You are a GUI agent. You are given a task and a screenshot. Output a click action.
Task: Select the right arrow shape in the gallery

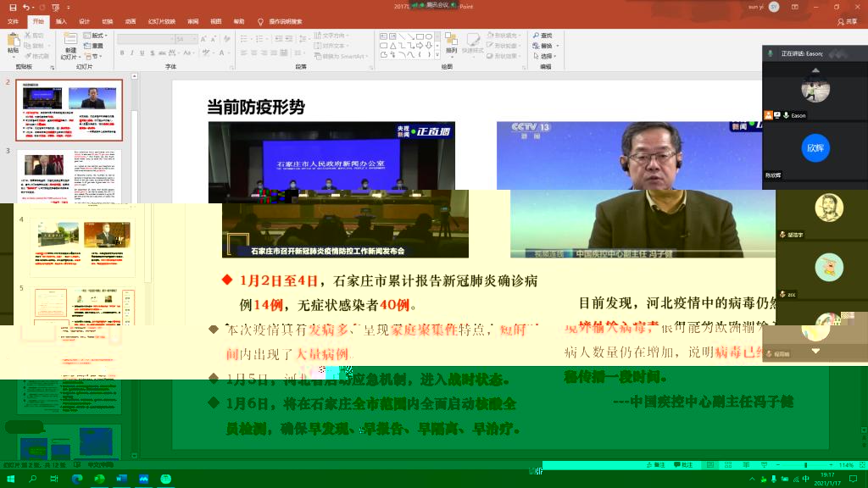(x=420, y=46)
